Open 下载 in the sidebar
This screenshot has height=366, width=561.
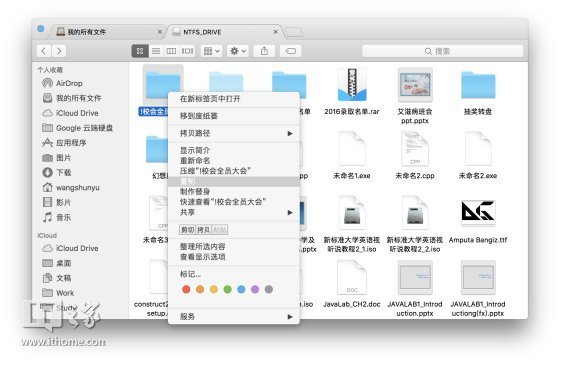coord(57,172)
